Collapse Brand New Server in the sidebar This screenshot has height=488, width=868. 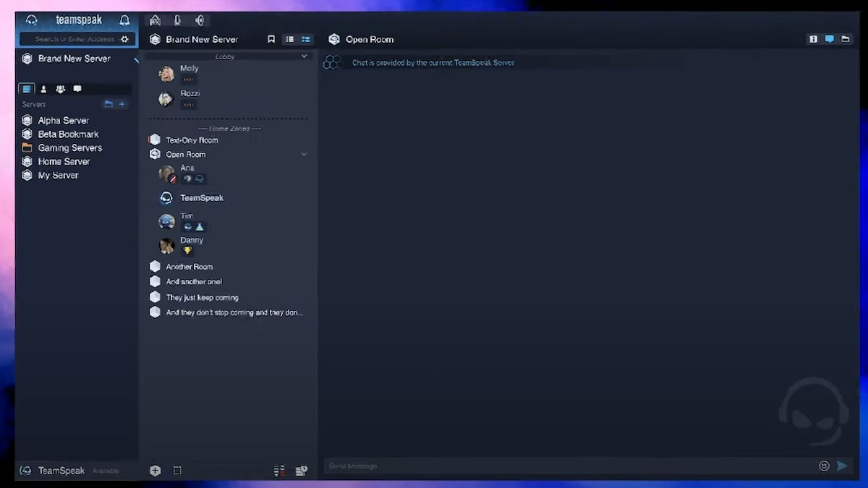pyautogui.click(x=136, y=61)
